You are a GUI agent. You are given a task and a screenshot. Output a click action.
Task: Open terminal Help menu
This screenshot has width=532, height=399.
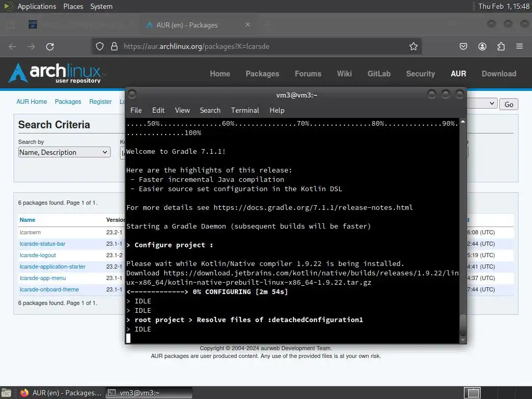277,110
